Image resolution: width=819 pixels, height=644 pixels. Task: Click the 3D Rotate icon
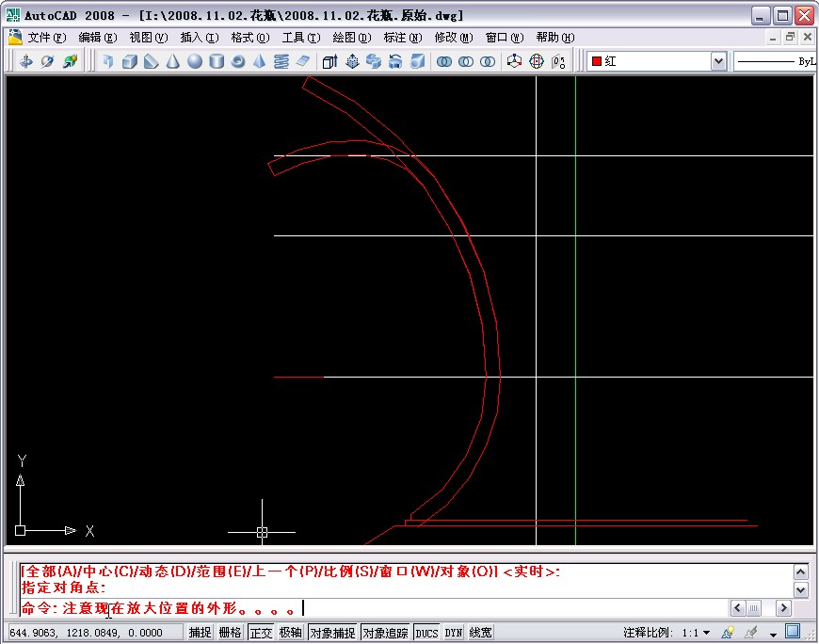click(x=537, y=61)
